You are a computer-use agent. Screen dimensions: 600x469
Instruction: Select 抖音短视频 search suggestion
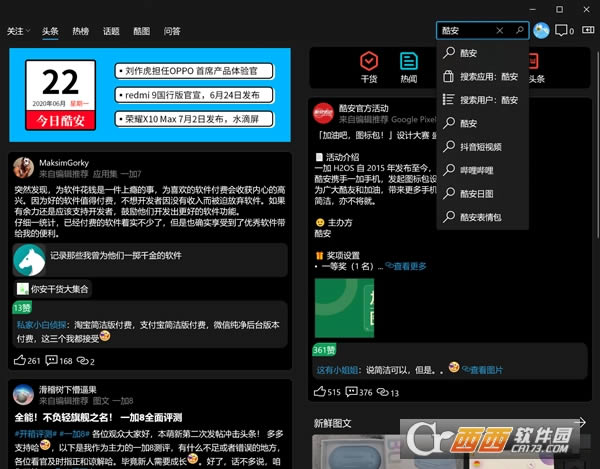click(x=483, y=147)
